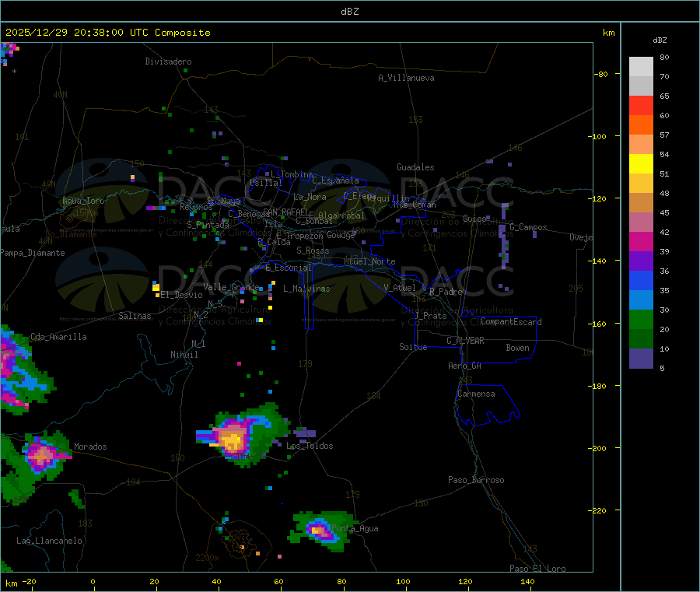Click the CompartEscard label
Viewport: 700px width, 592px height.
pyautogui.click(x=511, y=322)
